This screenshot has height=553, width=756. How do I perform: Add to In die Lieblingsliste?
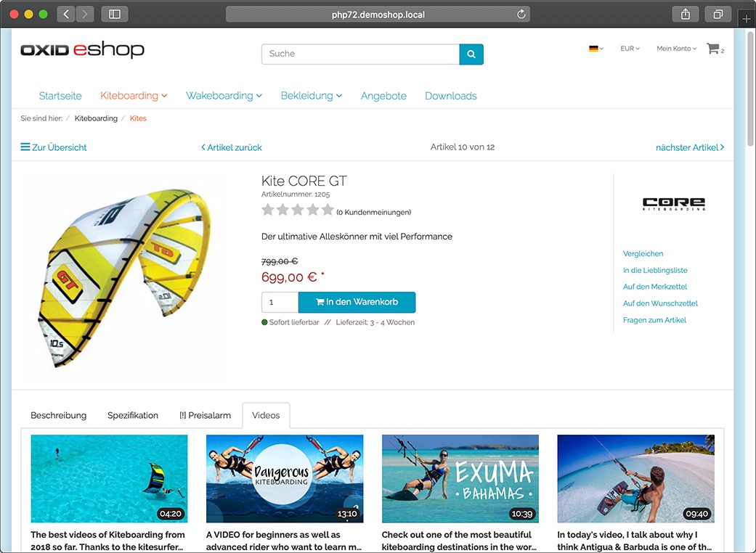pyautogui.click(x=655, y=271)
